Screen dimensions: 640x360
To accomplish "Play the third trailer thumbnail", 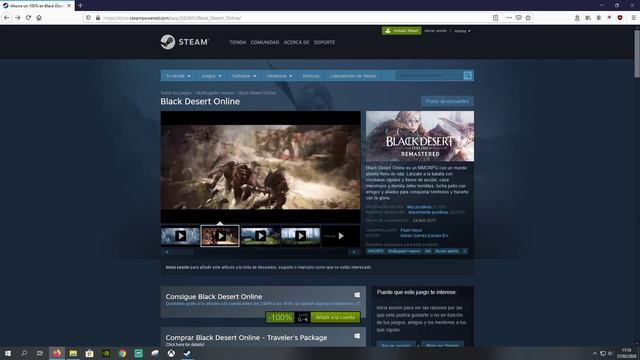I will tap(260, 236).
